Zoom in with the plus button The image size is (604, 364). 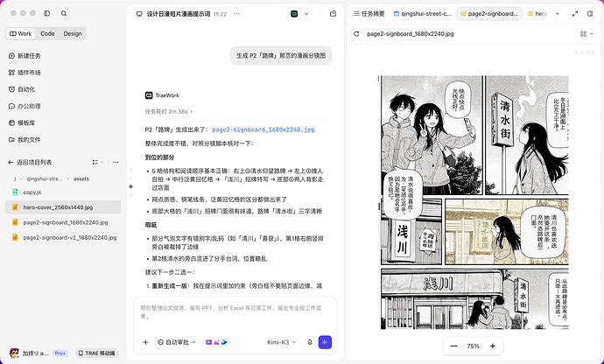(492, 346)
